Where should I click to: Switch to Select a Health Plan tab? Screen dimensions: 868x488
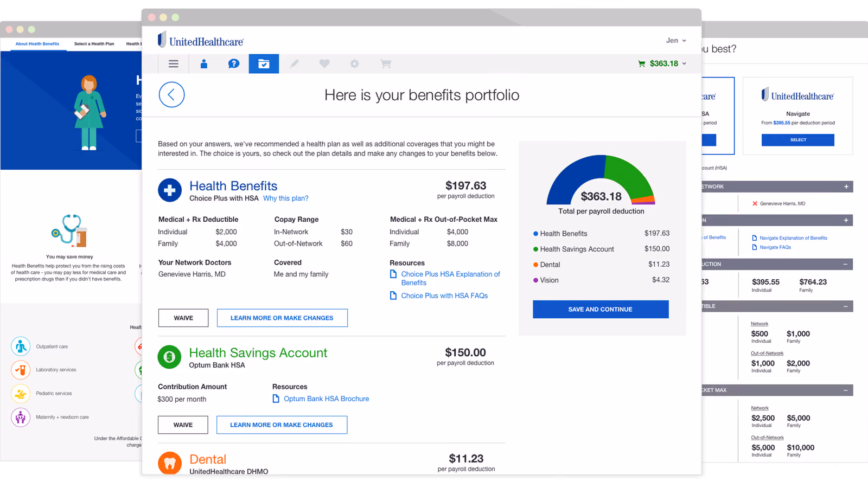(x=94, y=44)
